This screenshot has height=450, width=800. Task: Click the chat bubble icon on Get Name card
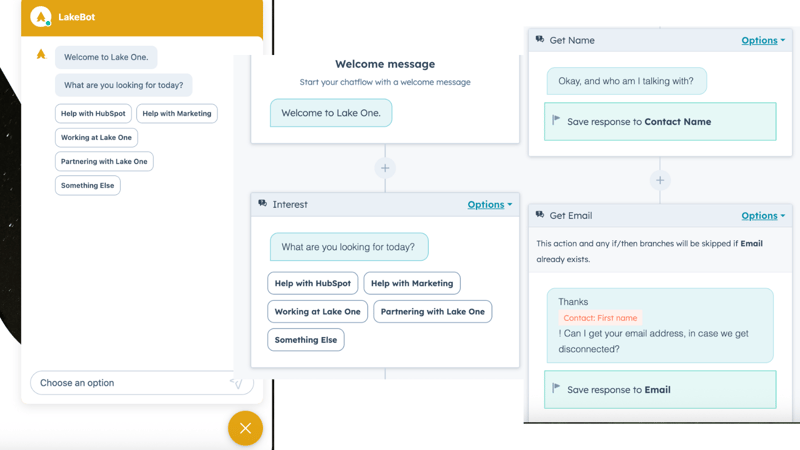pos(540,39)
